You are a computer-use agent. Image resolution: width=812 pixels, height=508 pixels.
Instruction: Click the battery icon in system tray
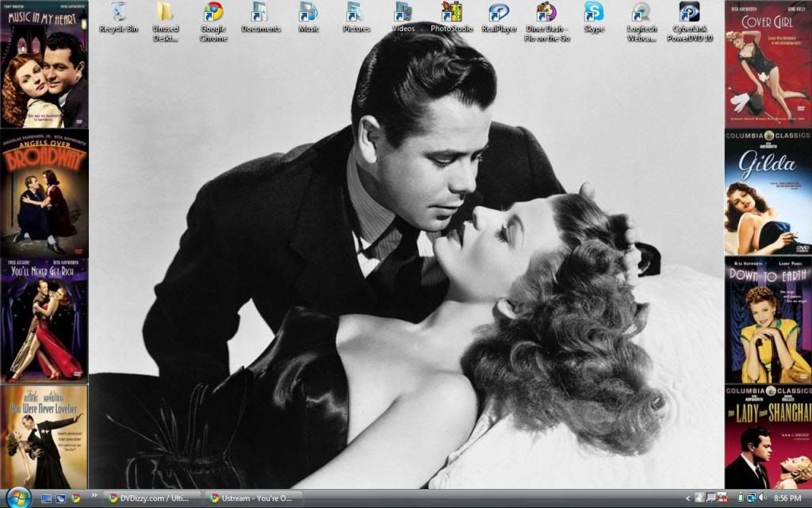(740, 498)
